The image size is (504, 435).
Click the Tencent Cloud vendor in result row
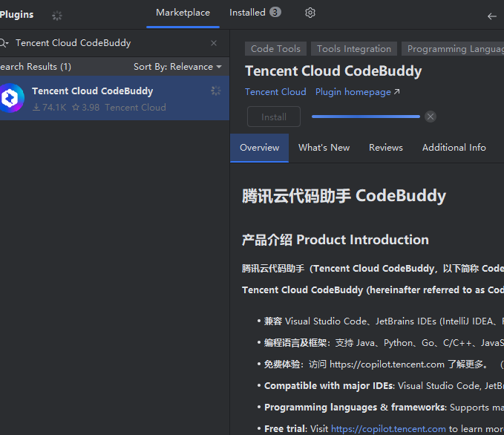[135, 108]
